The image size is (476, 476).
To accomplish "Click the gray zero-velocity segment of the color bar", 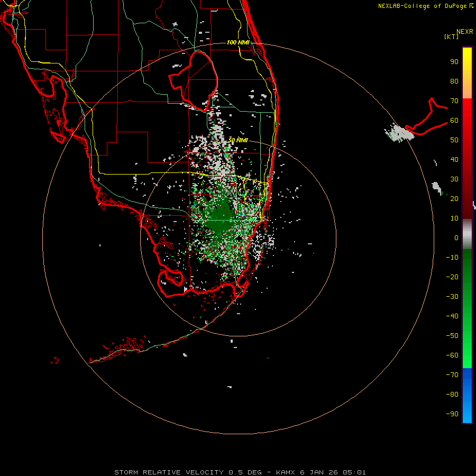I will [467, 234].
